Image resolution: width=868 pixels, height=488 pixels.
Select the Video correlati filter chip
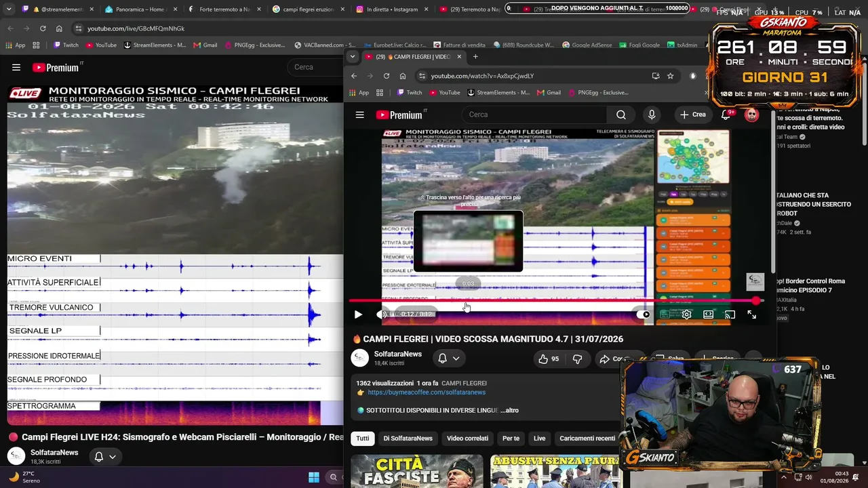(x=467, y=439)
